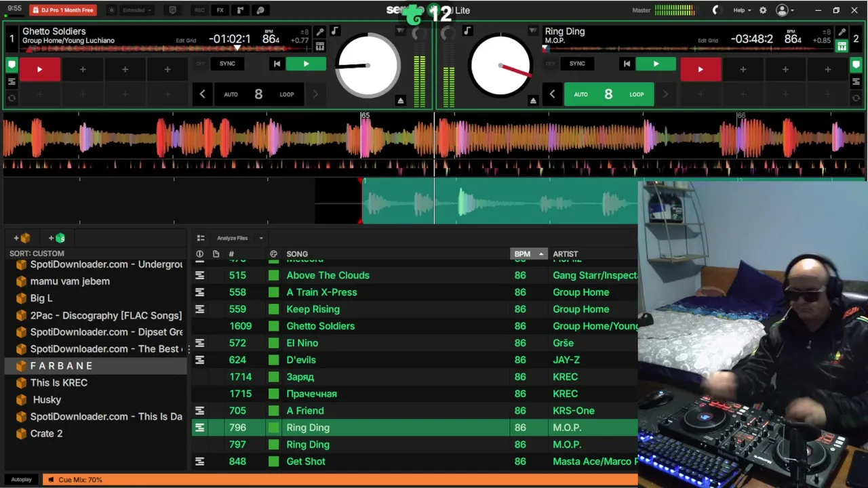
Task: Open the user account dropdown
Action: point(785,10)
